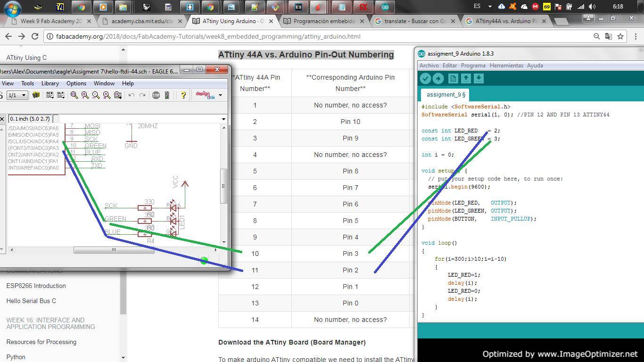Run a script with EAGLE's SCR icon
The image size is (644, 362).
point(50,95)
